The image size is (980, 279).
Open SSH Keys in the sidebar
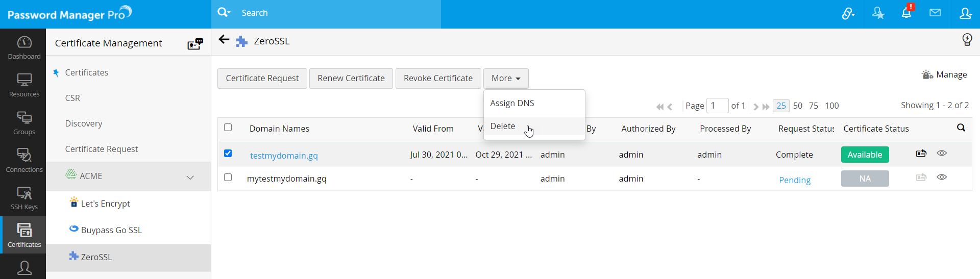pos(24,198)
